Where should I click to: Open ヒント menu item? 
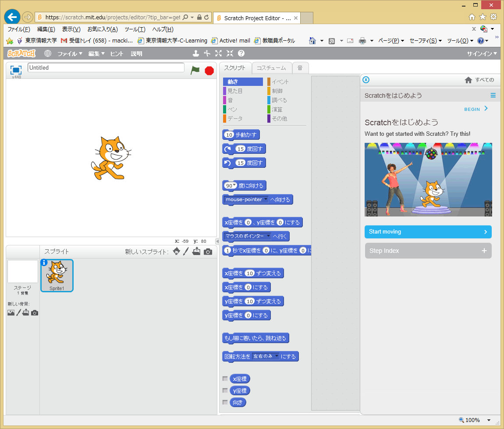click(117, 53)
